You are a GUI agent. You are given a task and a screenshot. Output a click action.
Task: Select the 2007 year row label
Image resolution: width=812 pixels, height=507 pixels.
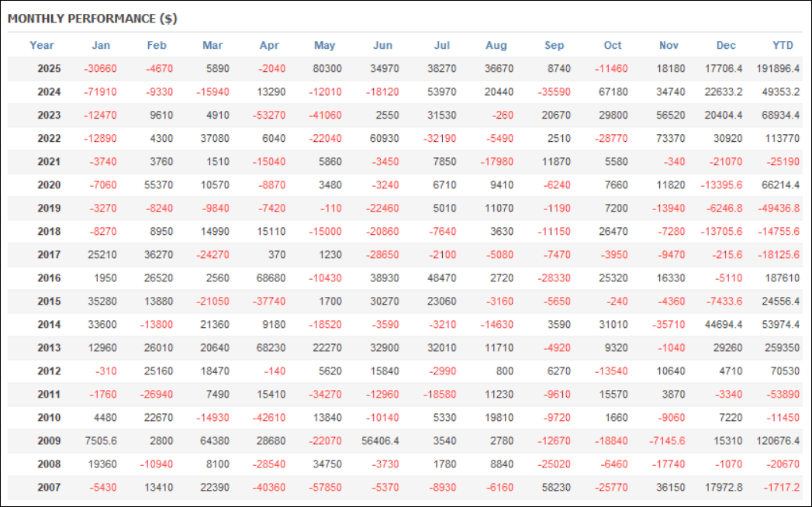49,488
